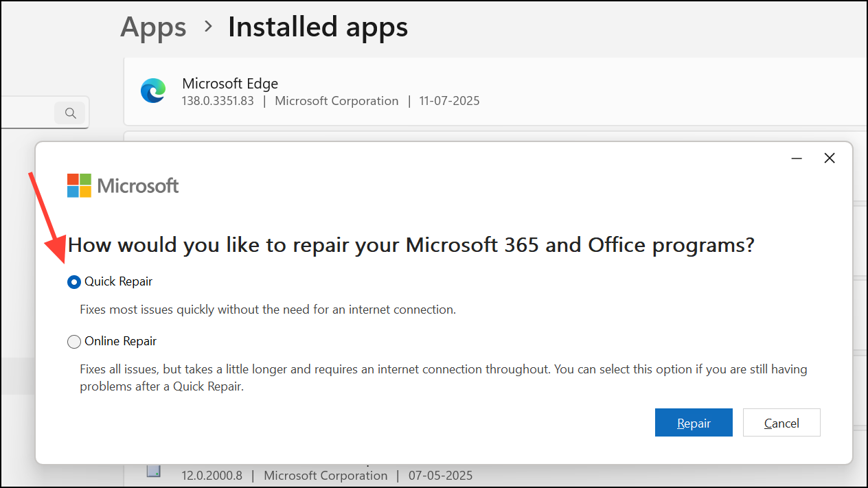The height and width of the screenshot is (488, 868).
Task: Select the Quick Repair radio button
Action: coord(74,282)
